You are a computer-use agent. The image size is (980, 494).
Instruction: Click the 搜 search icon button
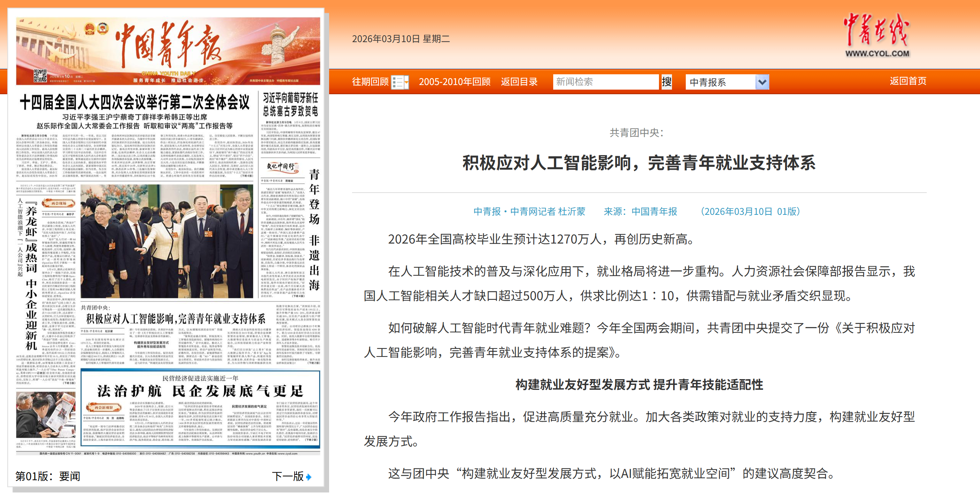point(667,82)
